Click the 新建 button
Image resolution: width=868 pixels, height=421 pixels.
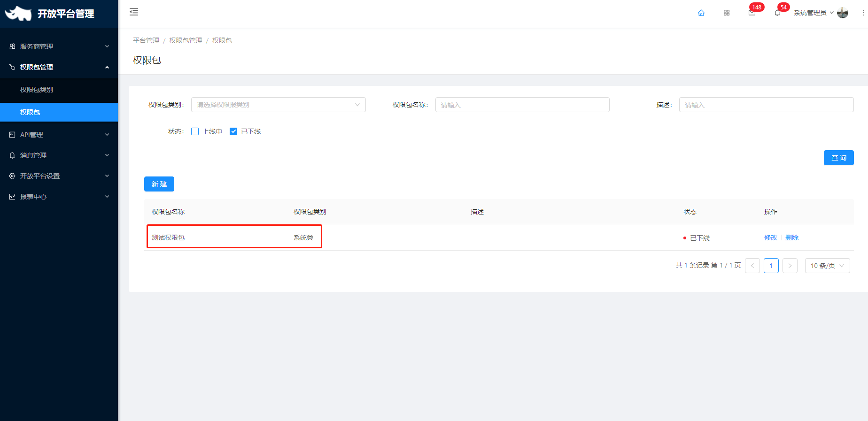[159, 184]
